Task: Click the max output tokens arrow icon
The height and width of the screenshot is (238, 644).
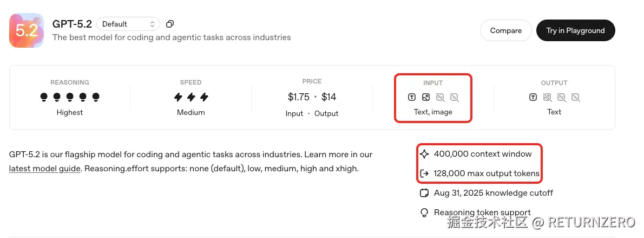Action: click(x=424, y=174)
